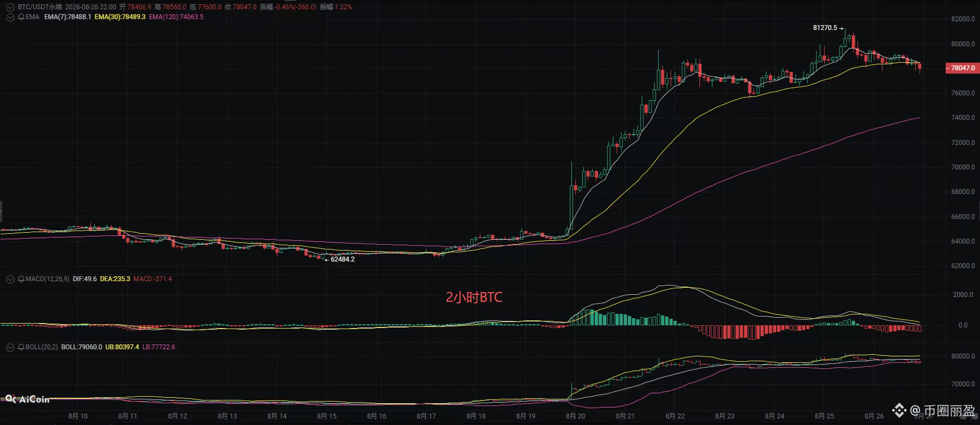Click the 8月 10 date on time axis
Screen dimensions: 980x425
(x=78, y=416)
